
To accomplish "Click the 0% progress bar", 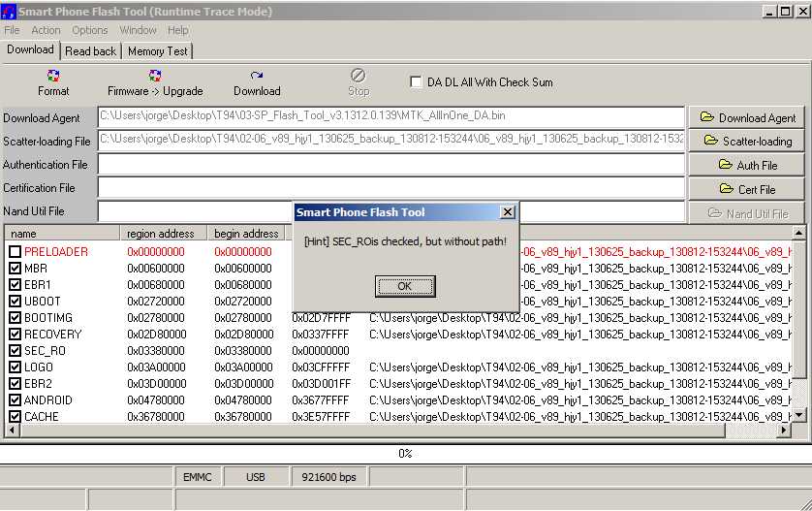I will [405, 454].
